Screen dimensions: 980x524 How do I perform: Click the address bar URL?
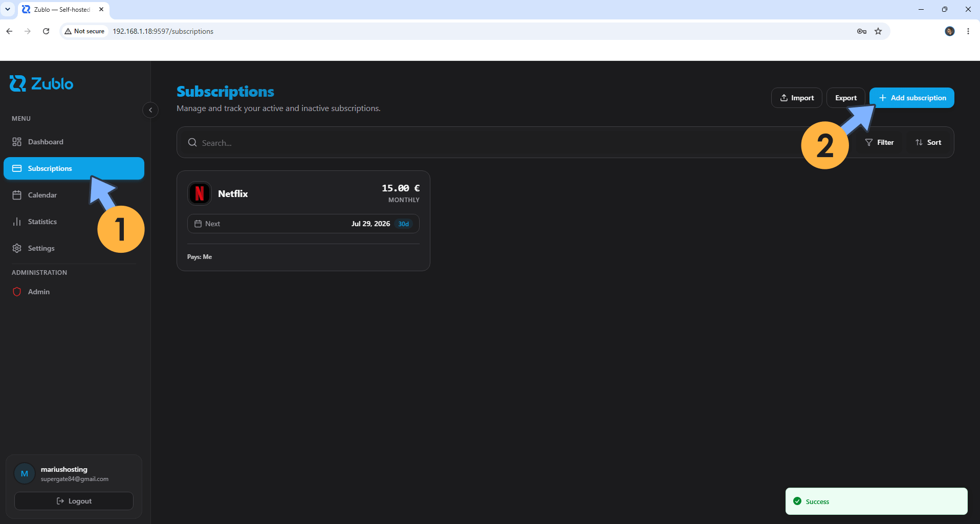163,31
